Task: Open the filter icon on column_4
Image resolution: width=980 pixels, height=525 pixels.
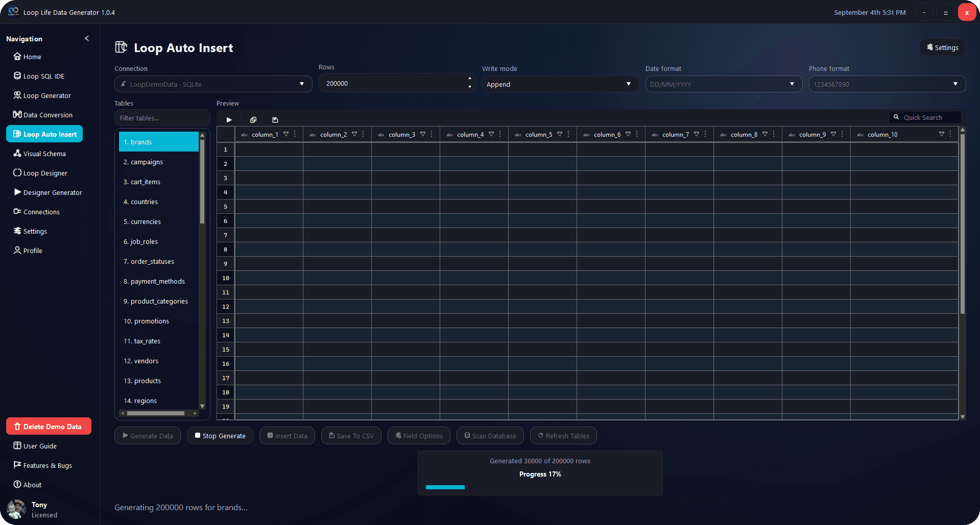Action: pos(491,134)
